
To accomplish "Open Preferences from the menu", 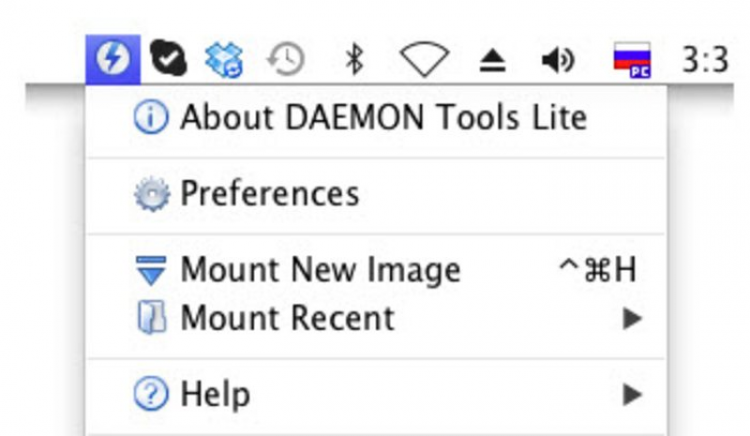I will [268, 193].
